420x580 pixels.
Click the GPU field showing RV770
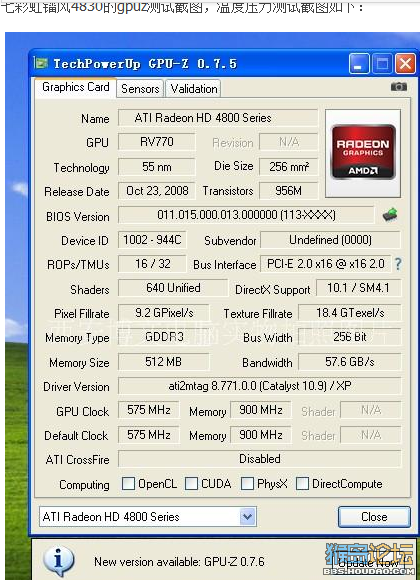[x=157, y=142]
